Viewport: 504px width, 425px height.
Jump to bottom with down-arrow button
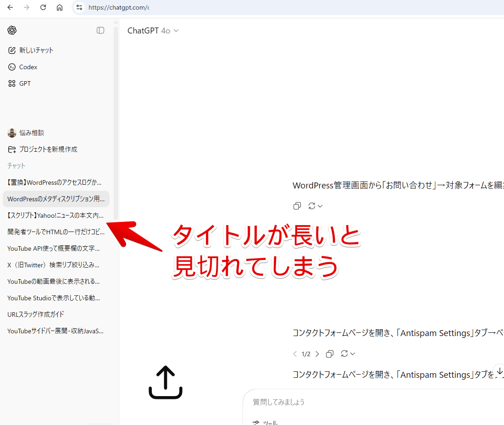(x=499, y=371)
